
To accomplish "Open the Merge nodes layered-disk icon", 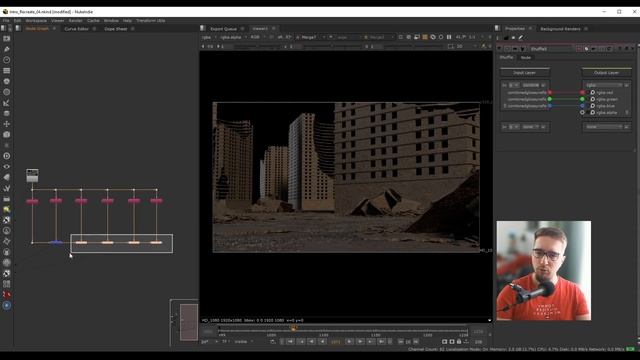I will pos(7,113).
